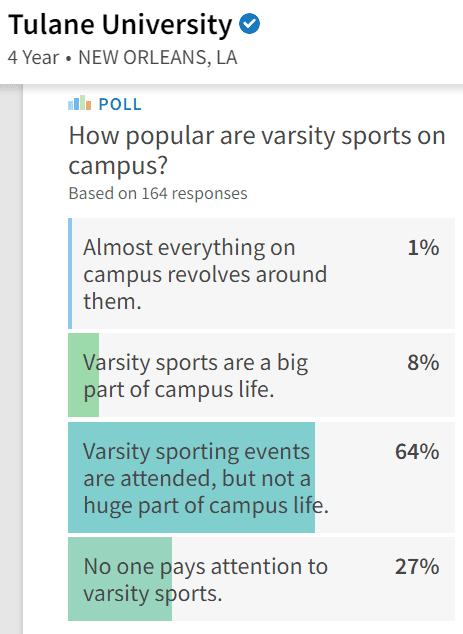Click the blue verified checkmark badge

[x=249, y=24]
